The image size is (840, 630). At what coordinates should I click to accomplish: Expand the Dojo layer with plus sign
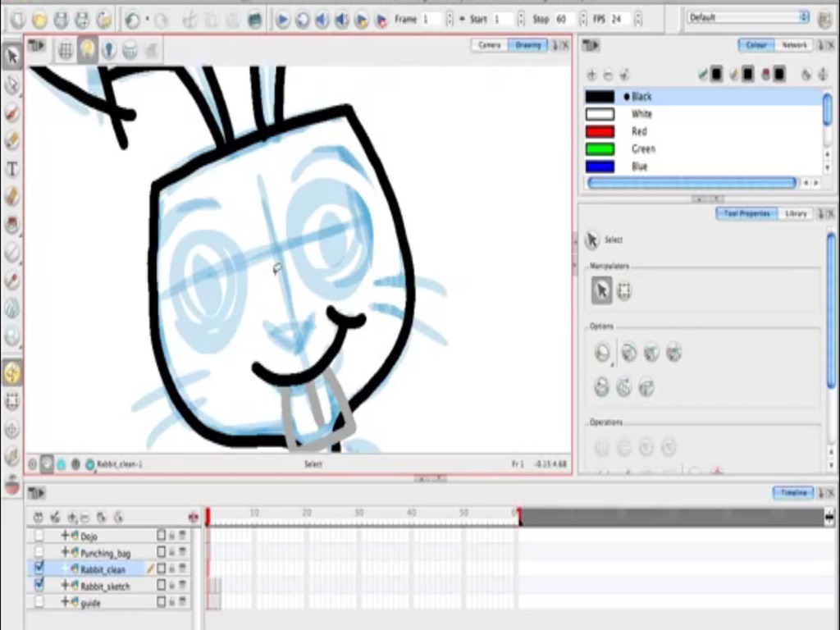click(x=65, y=535)
